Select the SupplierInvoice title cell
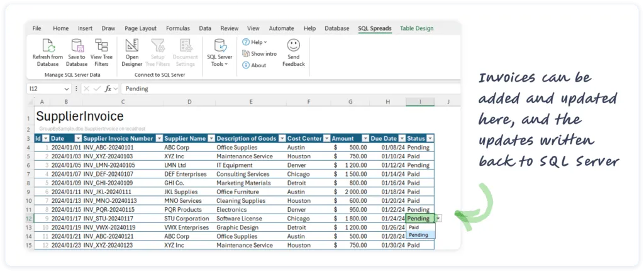Image resolution: width=644 pixels, height=272 pixels. pos(79,117)
